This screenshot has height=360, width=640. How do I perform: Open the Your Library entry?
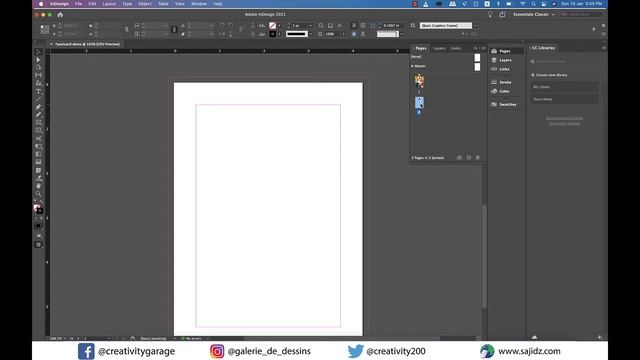[564, 99]
